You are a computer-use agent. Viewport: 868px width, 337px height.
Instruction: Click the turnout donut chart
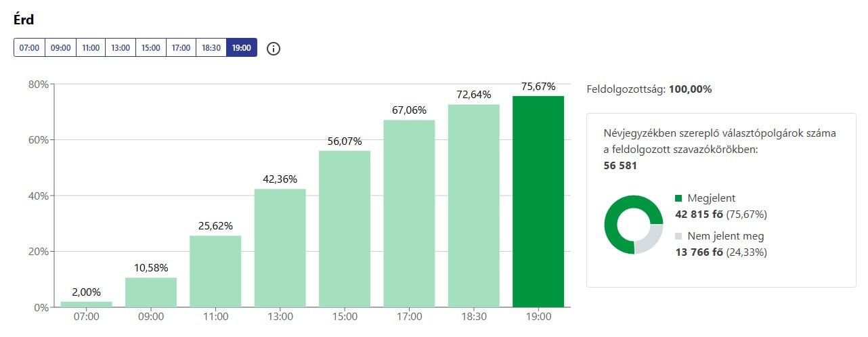633,225
